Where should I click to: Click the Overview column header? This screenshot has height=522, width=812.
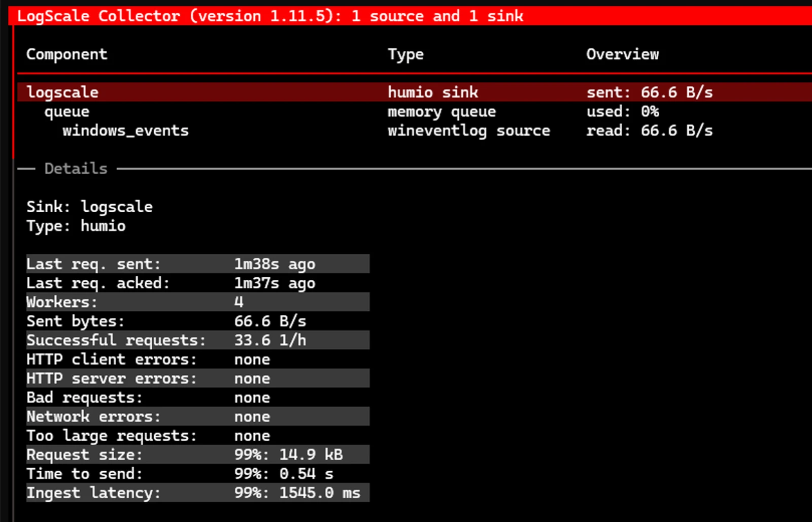click(623, 54)
